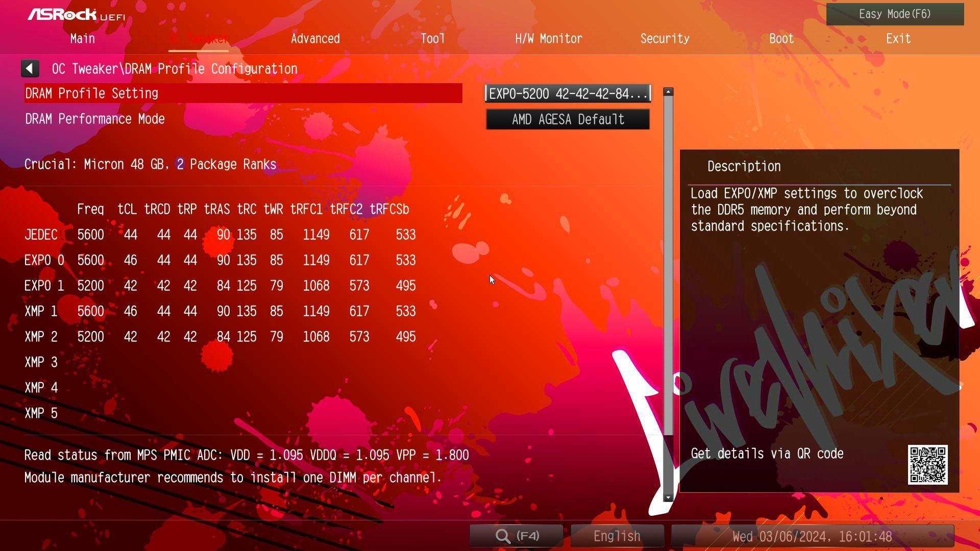Viewport: 980px width, 551px height.
Task: Switch to the Main tab
Action: 83,39
